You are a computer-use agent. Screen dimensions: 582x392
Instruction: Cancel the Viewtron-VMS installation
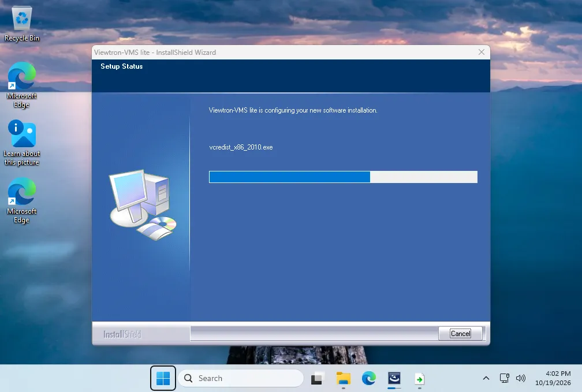[460, 333]
